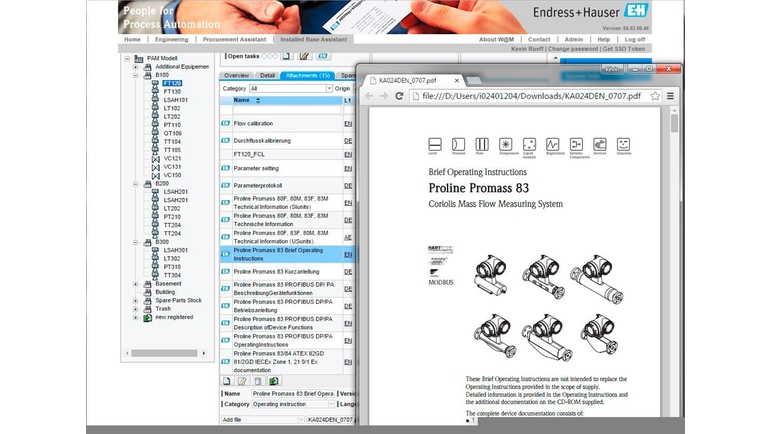Click the plant icon next to PAM Modell
Screen dimensions: 771x434
tap(139, 58)
